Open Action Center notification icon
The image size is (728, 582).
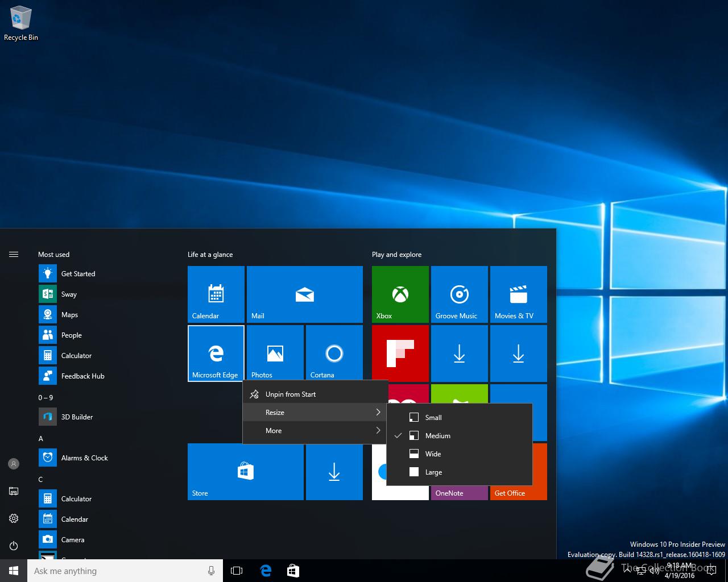[x=713, y=571]
